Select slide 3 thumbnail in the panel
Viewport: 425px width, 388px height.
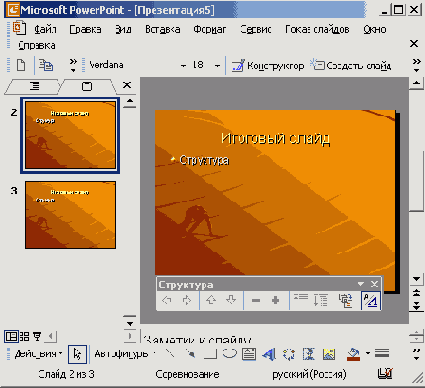point(70,215)
